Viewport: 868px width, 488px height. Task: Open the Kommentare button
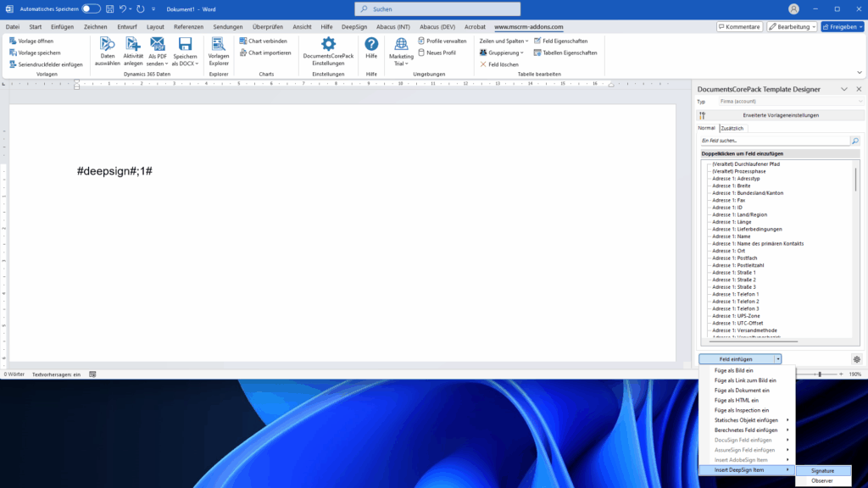tap(739, 26)
